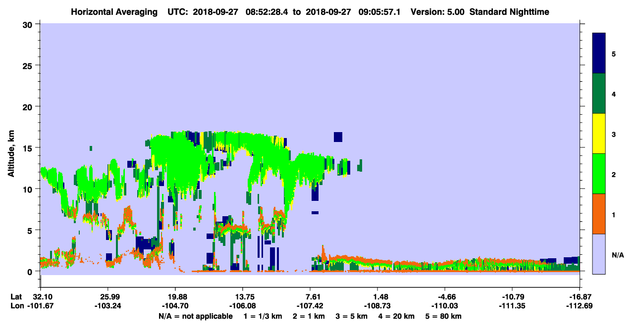Click the legend entry "4 = 20 km"
The height and width of the screenshot is (330, 644).
[397, 316]
